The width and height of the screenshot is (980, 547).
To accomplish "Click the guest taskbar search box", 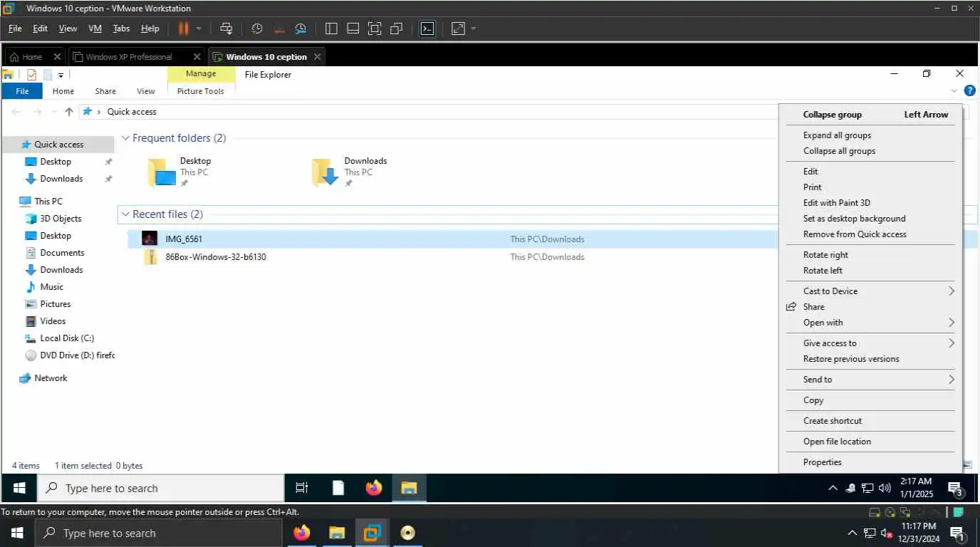I will (160, 489).
